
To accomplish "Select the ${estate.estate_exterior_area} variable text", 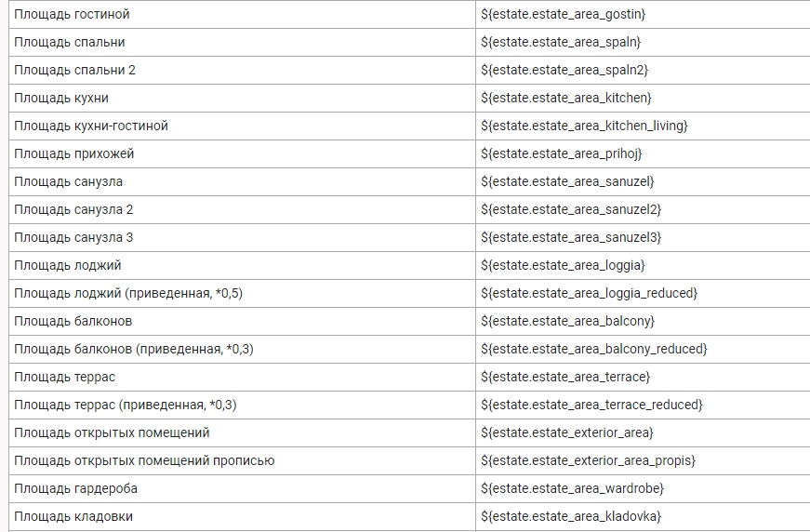I will 567,432.
